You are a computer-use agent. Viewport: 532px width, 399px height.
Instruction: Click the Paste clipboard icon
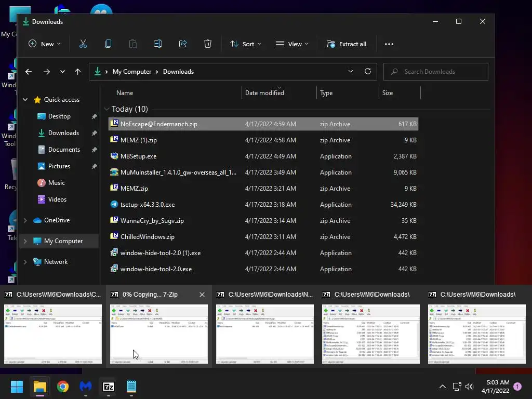click(x=132, y=44)
